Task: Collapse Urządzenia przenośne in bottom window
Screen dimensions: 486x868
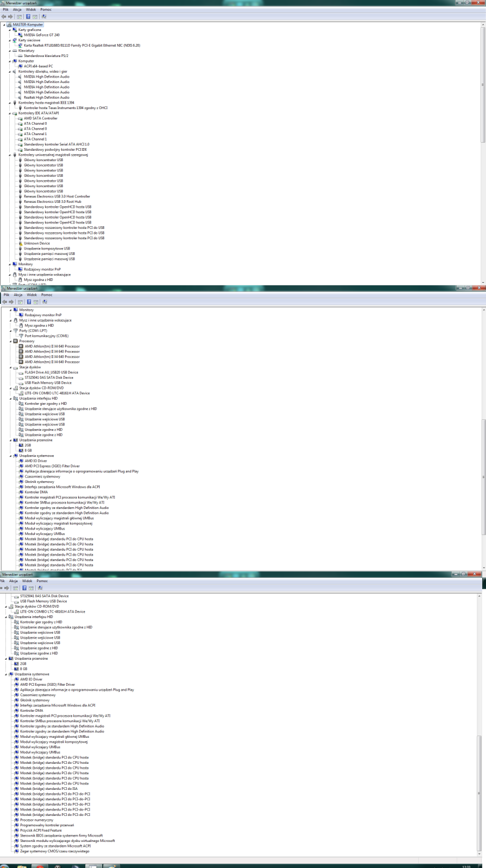Action: pos(7,659)
